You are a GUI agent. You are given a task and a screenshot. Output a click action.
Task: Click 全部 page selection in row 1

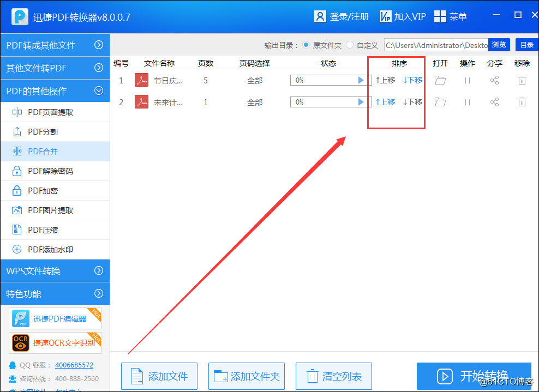(255, 81)
